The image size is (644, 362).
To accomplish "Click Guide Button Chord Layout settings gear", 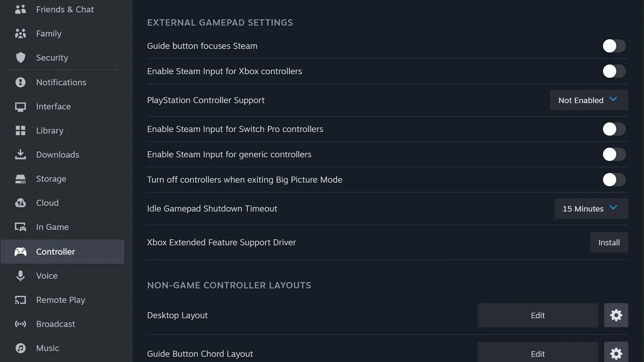I will 616,354.
